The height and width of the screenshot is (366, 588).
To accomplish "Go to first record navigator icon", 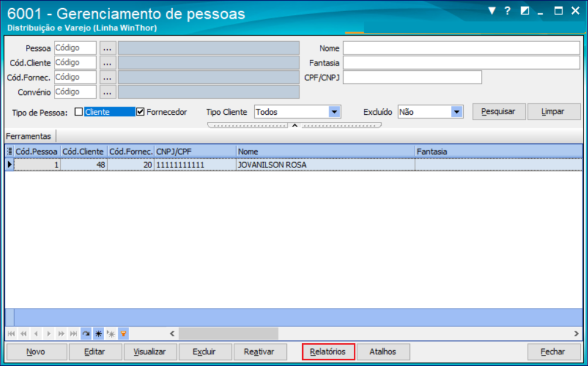I will (11, 333).
